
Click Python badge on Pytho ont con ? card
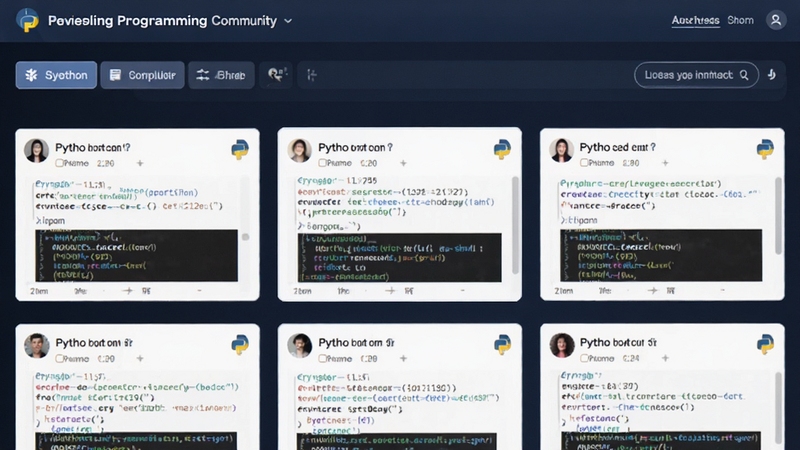(503, 149)
